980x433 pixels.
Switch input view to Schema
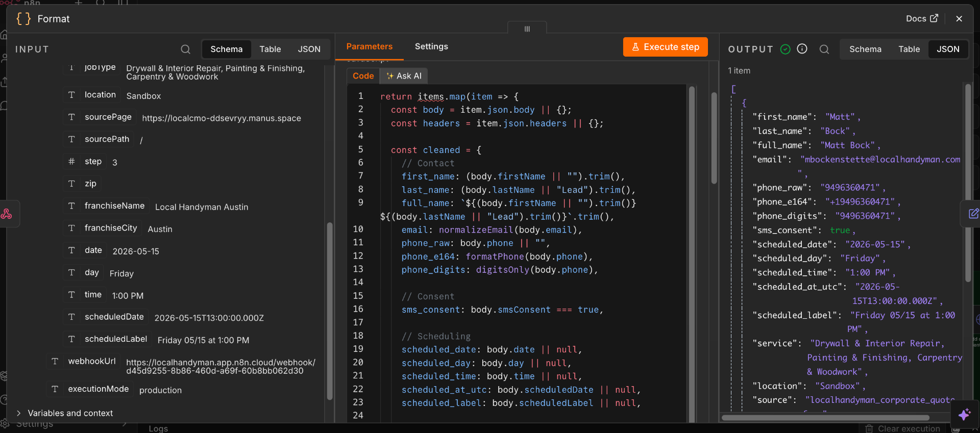click(x=226, y=49)
